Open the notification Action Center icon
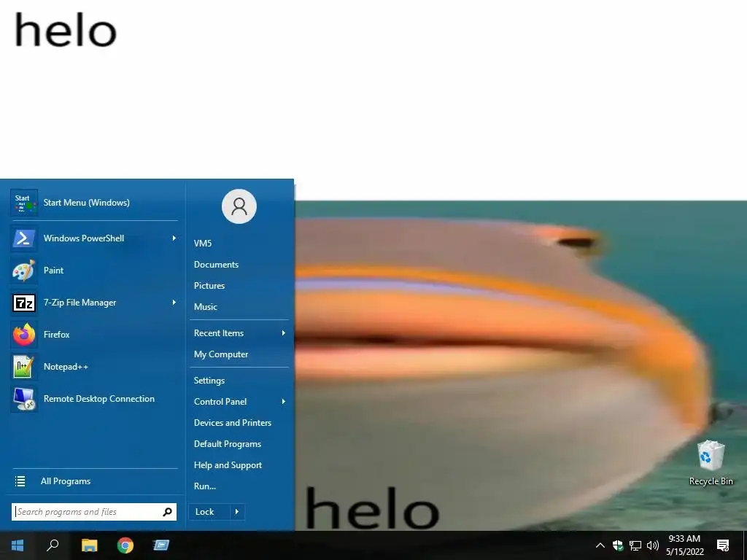This screenshot has width=747, height=560. (723, 545)
